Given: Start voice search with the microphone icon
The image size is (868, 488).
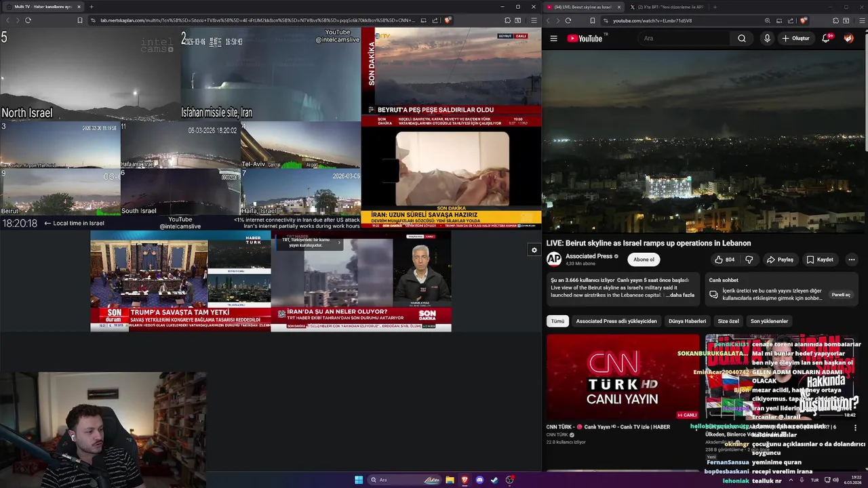Looking at the screenshot, I should (x=767, y=39).
